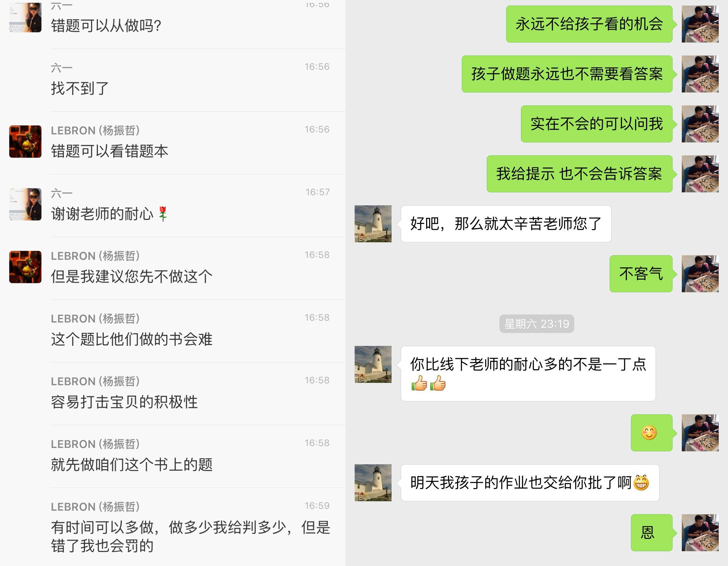Click the 16:59 time on last message

pos(317,506)
